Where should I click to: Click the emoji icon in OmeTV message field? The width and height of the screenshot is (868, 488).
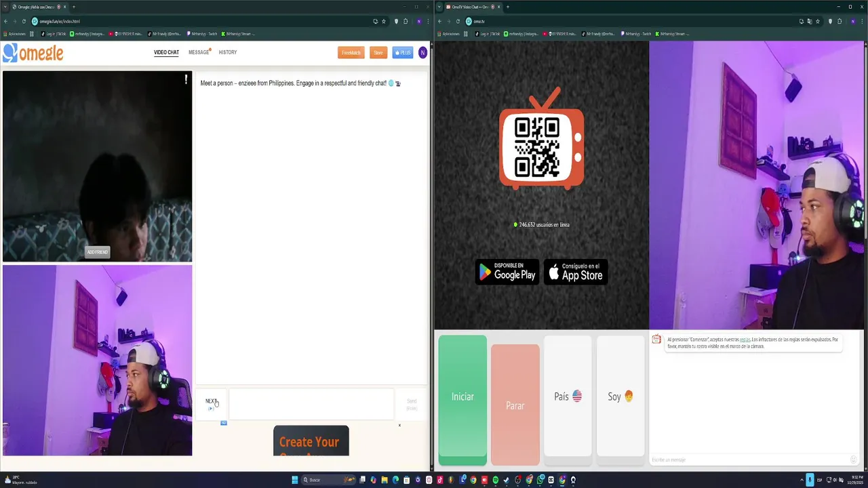pos(854,460)
